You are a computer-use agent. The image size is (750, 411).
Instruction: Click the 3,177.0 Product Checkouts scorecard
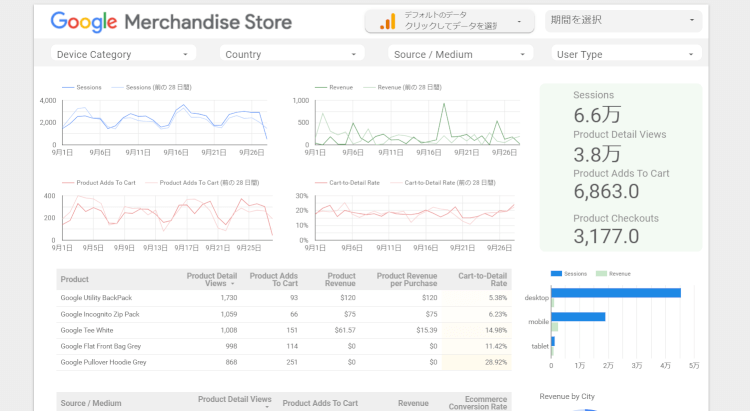[x=606, y=236]
